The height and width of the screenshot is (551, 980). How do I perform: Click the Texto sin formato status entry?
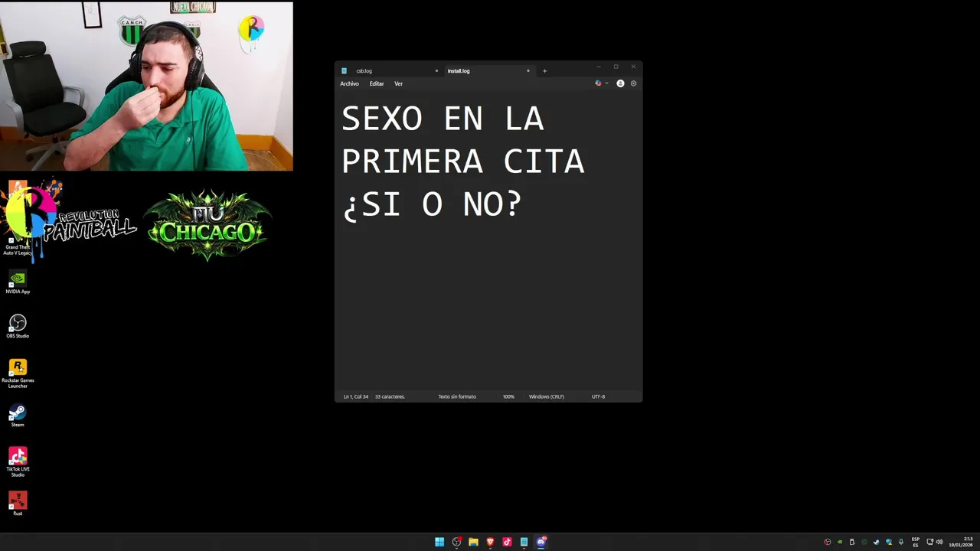457,396
